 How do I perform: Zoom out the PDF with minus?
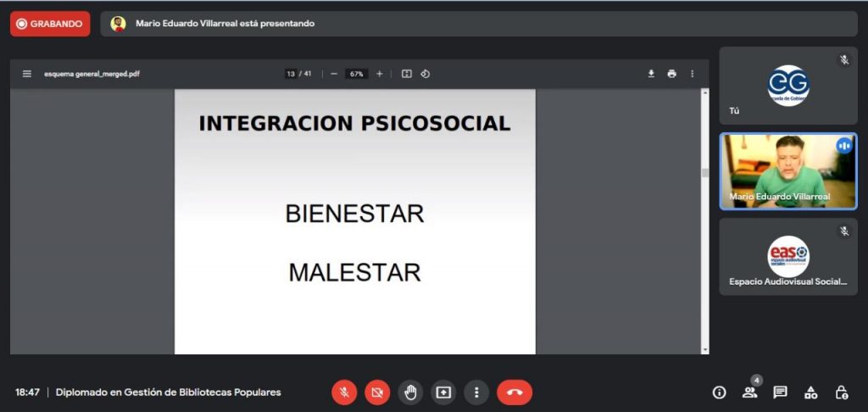[334, 74]
